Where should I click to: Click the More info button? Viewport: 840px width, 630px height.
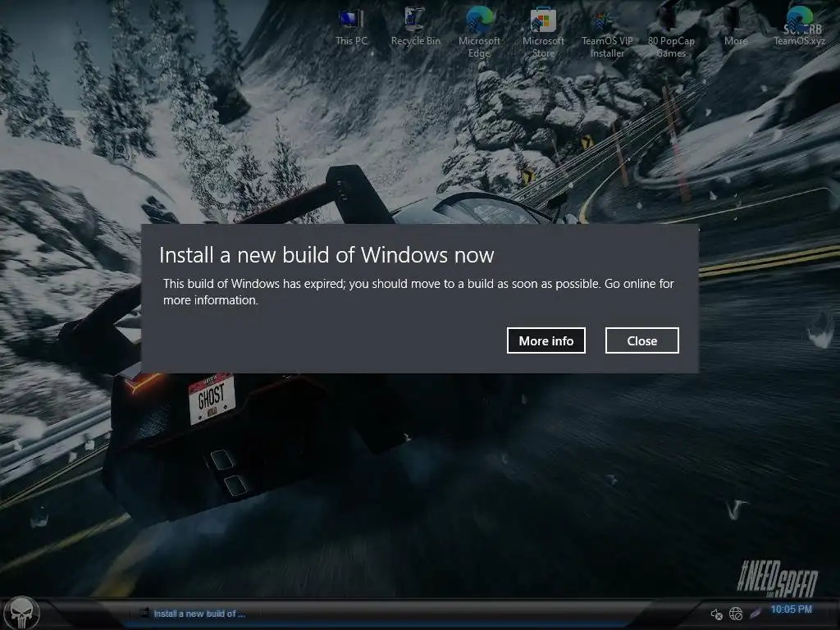tap(546, 340)
